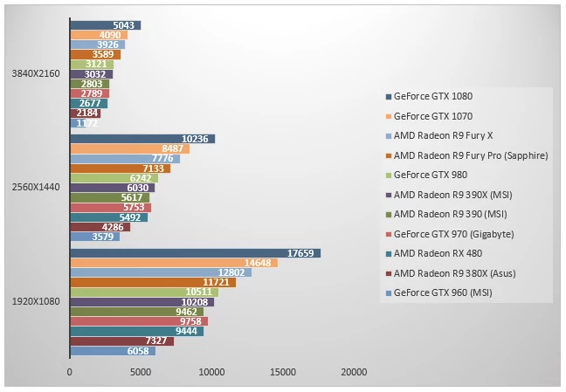Click the 4090 bar value label

tap(110, 36)
